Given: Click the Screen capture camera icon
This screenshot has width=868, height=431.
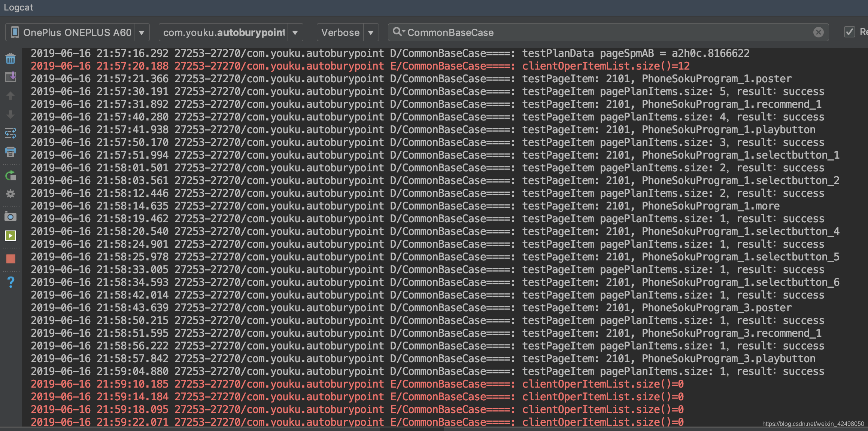Looking at the screenshot, I should click(x=10, y=217).
